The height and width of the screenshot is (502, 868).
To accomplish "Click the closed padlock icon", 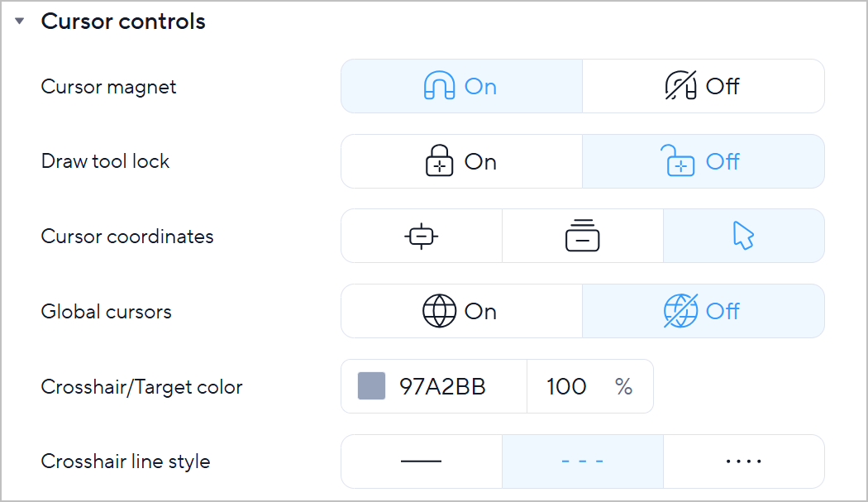I will click(439, 161).
